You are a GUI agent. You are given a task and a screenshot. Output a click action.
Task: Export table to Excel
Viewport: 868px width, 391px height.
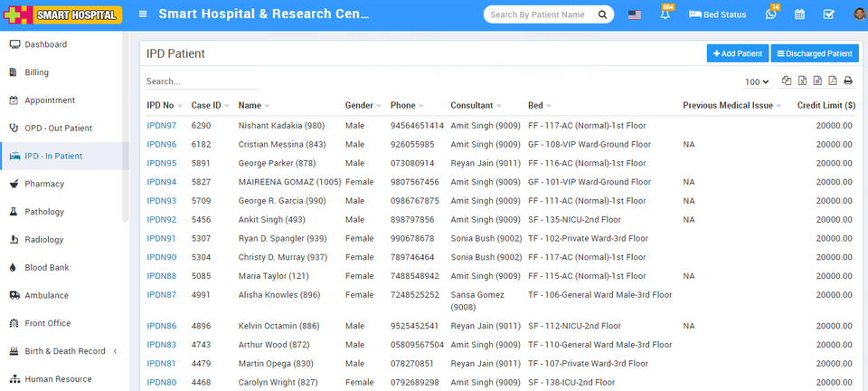(802, 81)
